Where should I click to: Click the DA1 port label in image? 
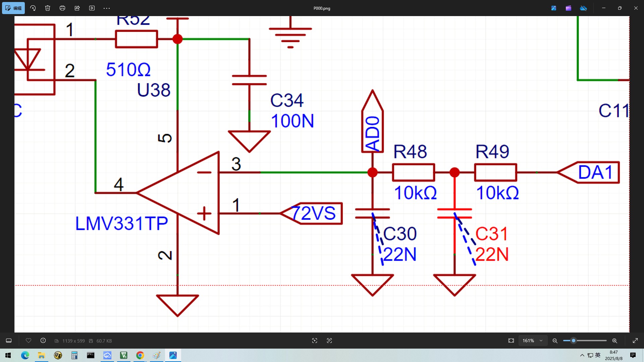(596, 173)
